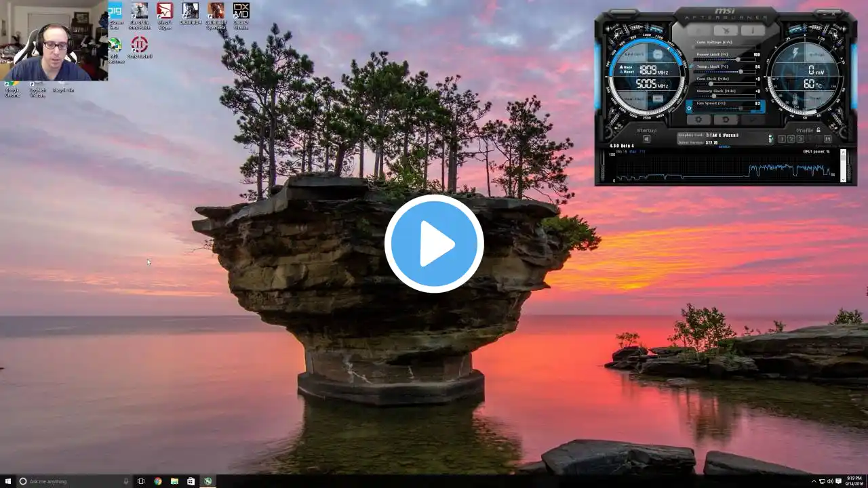Toggle Afterburner Startup Windows button
Viewport: 868px width, 488px height.
646,139
